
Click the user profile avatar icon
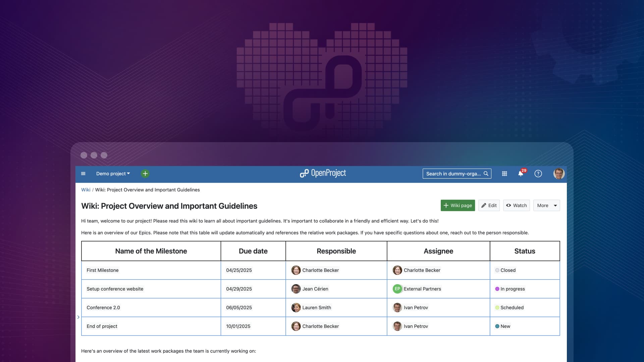pyautogui.click(x=558, y=174)
